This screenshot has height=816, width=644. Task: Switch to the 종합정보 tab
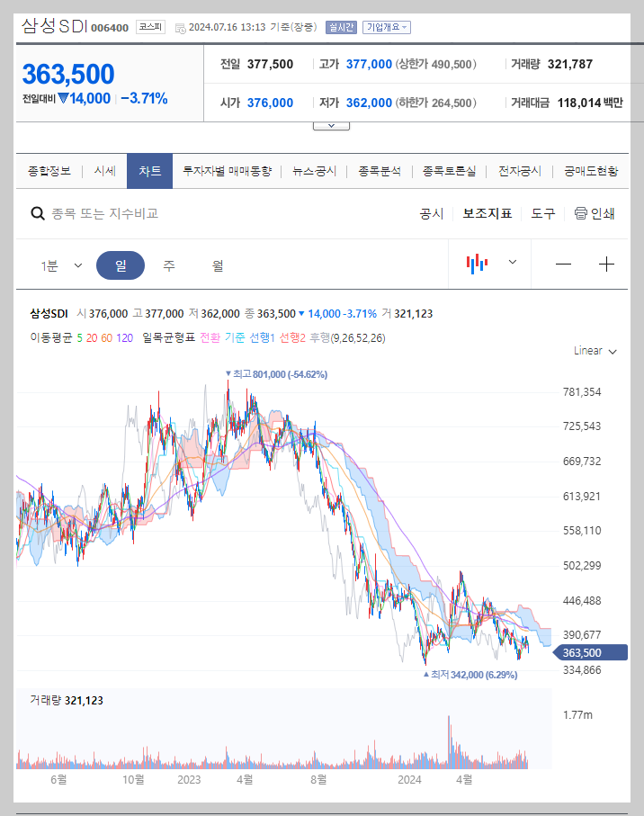click(48, 170)
